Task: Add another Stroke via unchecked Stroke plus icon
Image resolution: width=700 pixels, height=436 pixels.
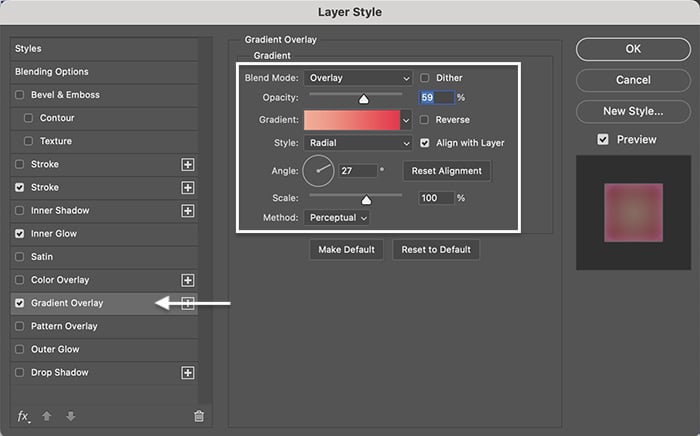Action: (188, 164)
